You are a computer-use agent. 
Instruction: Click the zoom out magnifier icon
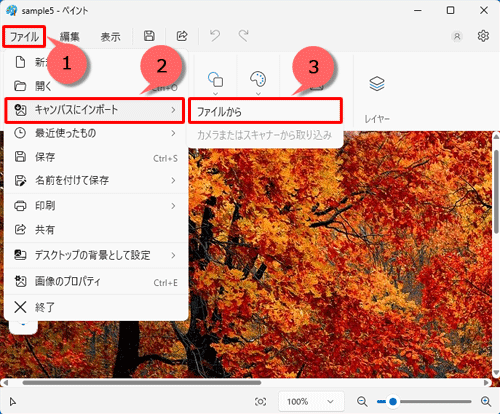pos(362,401)
